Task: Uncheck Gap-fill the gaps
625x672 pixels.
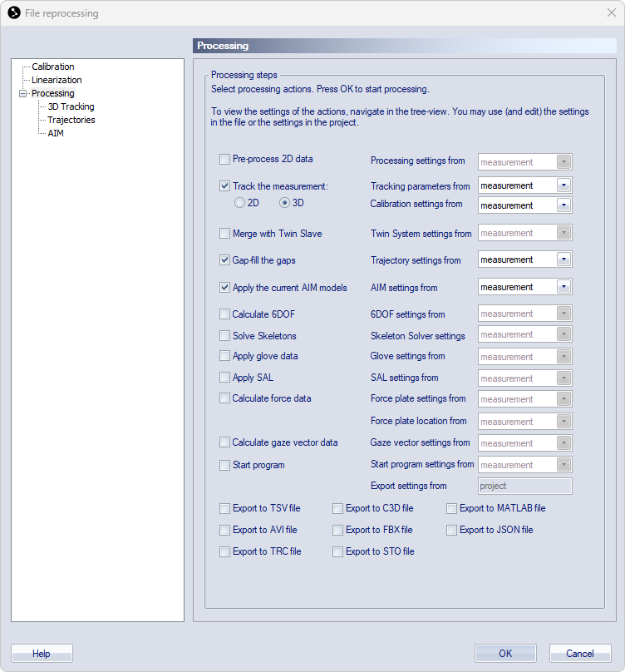Action: [224, 260]
